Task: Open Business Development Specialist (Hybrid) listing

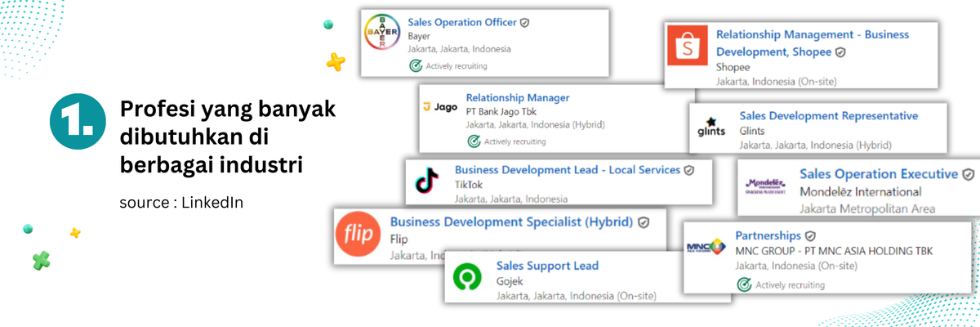Action: (x=511, y=222)
